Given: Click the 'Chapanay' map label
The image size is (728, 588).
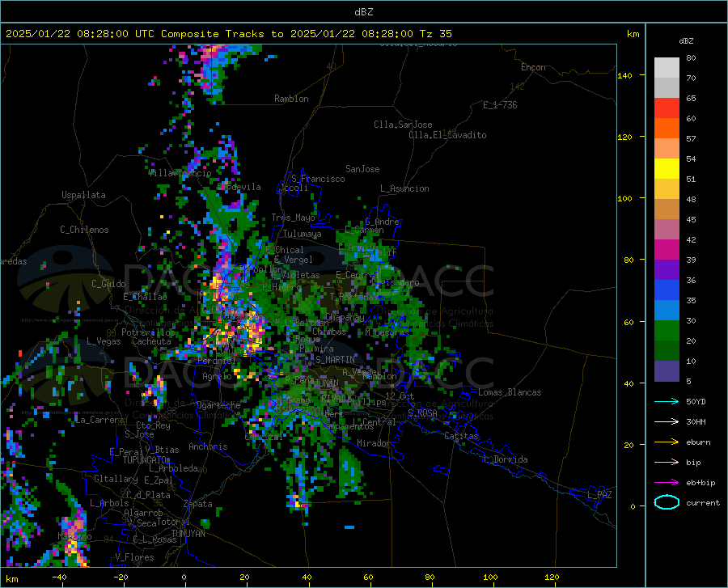Looking at the screenshot, I should [x=345, y=318].
